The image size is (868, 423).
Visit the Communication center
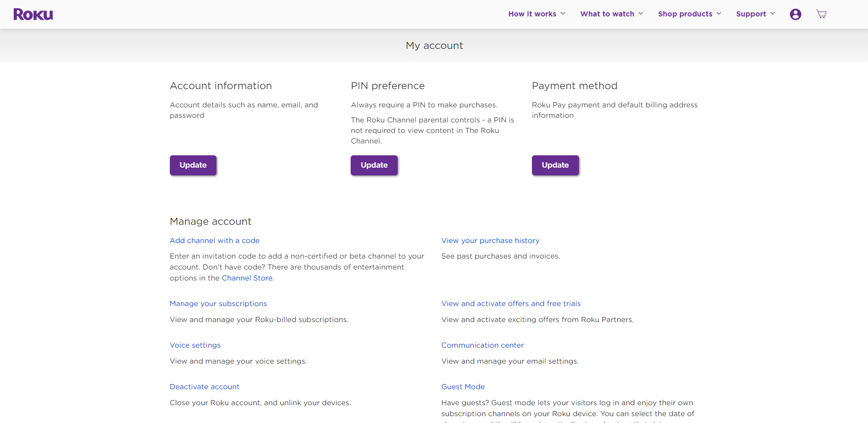point(482,345)
